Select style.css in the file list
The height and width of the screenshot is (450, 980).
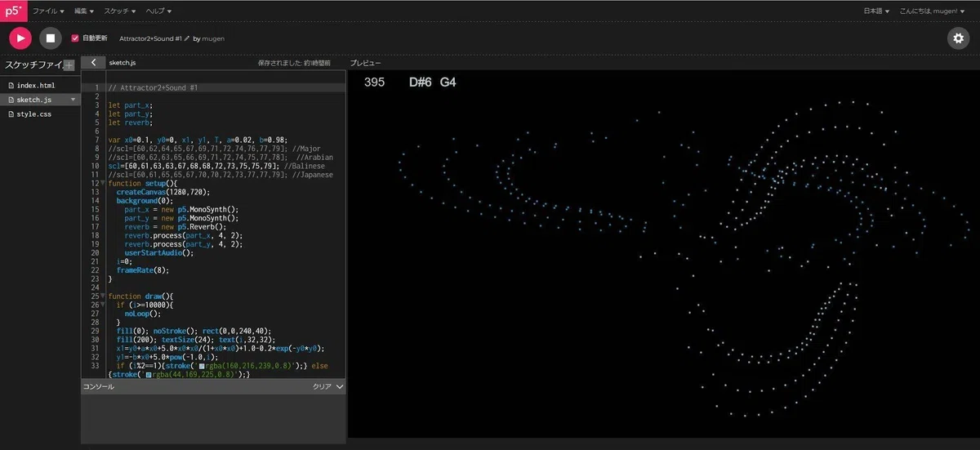coord(34,114)
